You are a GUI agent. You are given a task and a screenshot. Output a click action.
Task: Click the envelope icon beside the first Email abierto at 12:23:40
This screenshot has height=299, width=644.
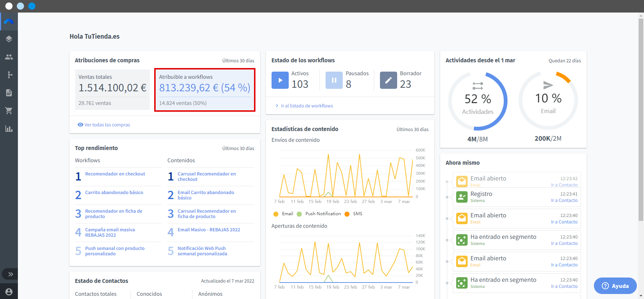(462, 218)
